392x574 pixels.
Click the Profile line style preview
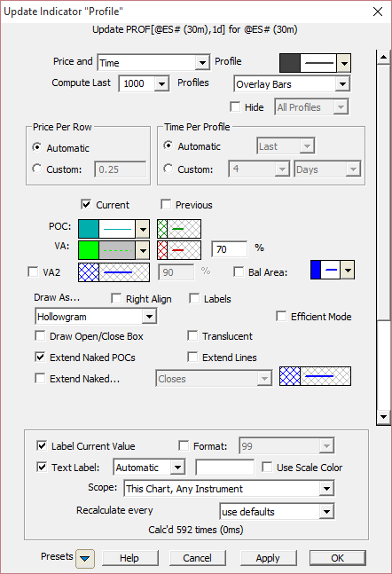(x=318, y=63)
